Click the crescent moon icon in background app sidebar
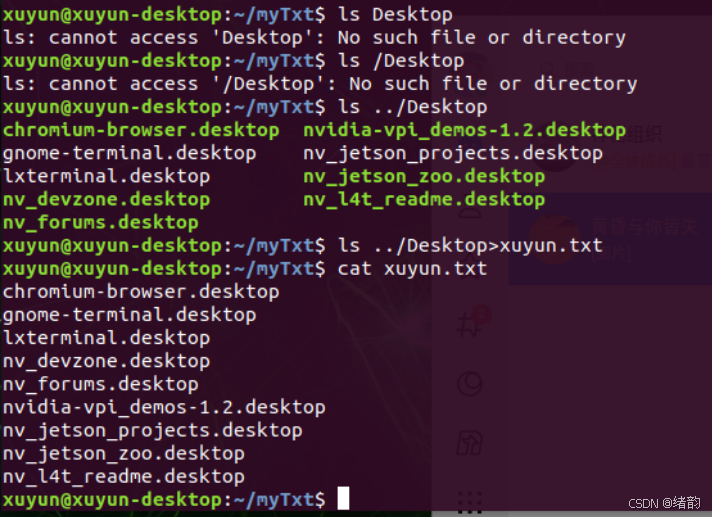 pyautogui.click(x=470, y=384)
